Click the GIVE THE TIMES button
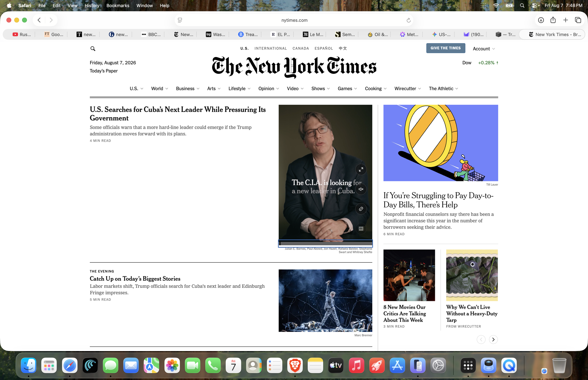The width and height of the screenshot is (588, 380). tap(446, 48)
